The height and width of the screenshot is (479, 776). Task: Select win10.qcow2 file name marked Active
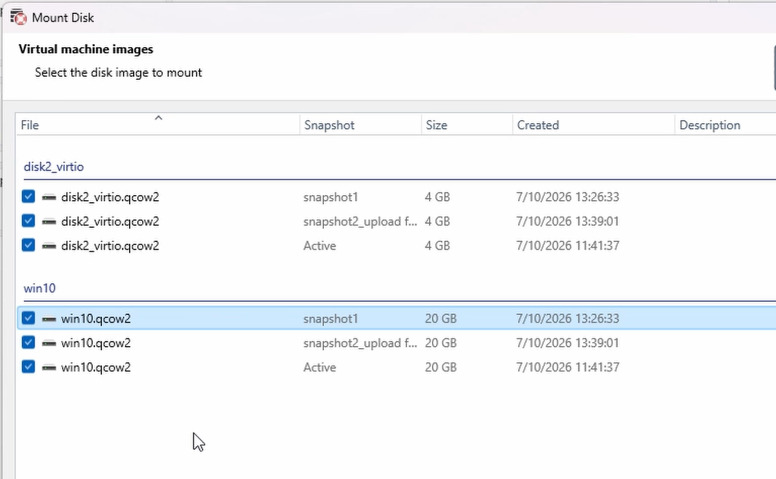[x=96, y=367]
